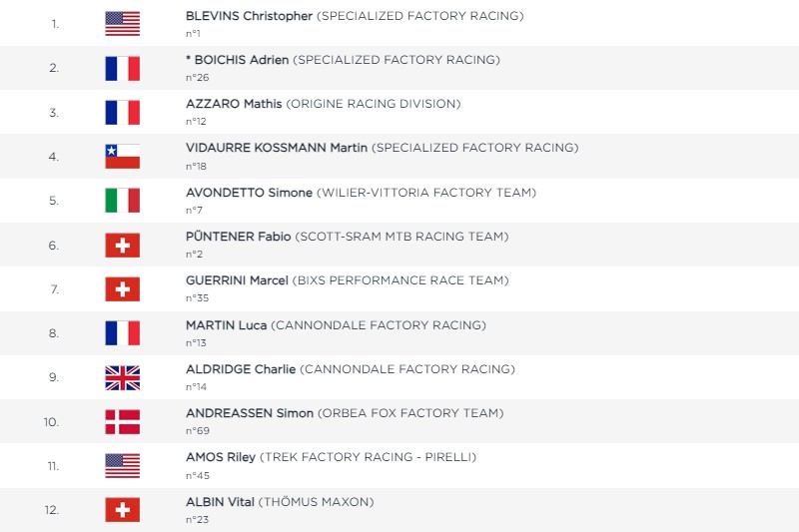The height and width of the screenshot is (532, 799).
Task: Click bib number n°26 under Boichis
Action: [197, 78]
